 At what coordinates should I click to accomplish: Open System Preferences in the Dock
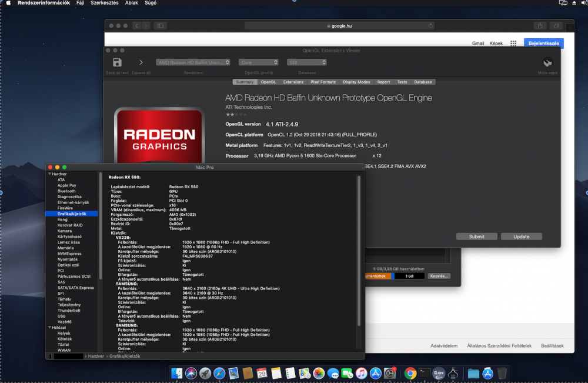pos(390,373)
